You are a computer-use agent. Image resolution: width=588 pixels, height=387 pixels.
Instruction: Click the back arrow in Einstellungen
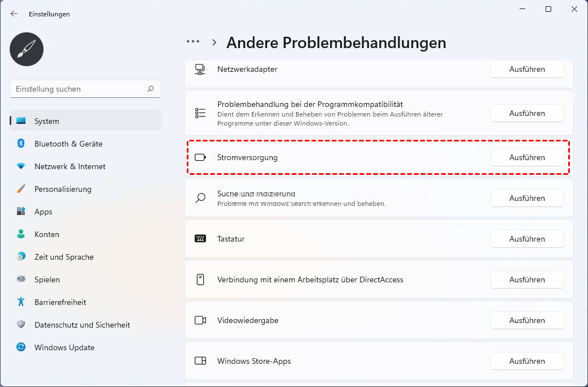(14, 14)
